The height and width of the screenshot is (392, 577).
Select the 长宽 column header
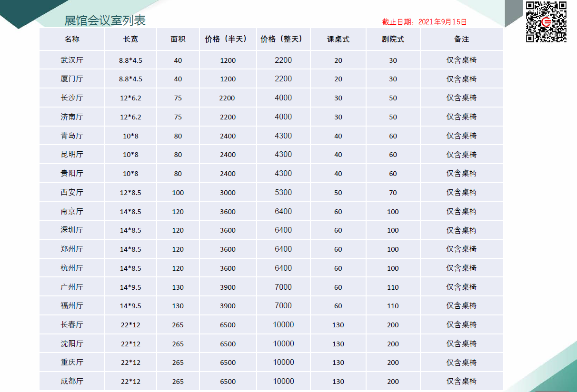click(130, 39)
